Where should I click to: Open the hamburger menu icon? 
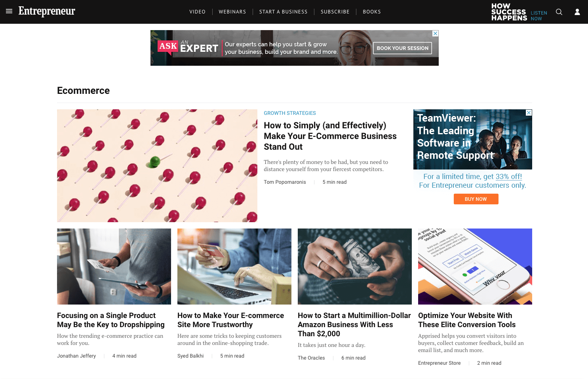click(x=9, y=11)
